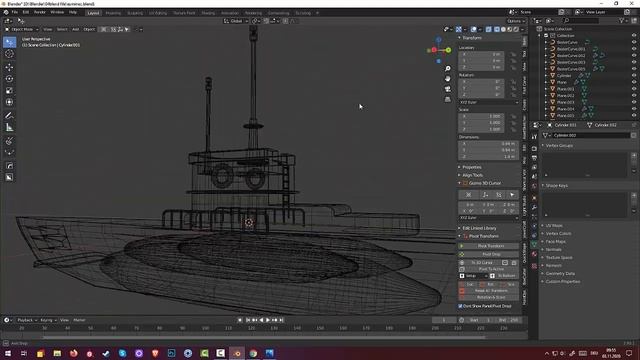Open Global transform orientation dropdown

click(236, 21)
